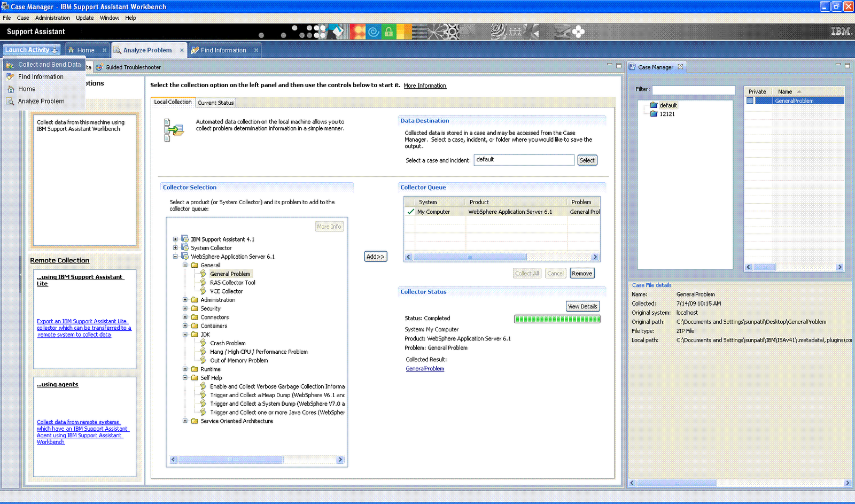Click the Home house icon in launch menu
The width and height of the screenshot is (855, 504).
point(10,89)
